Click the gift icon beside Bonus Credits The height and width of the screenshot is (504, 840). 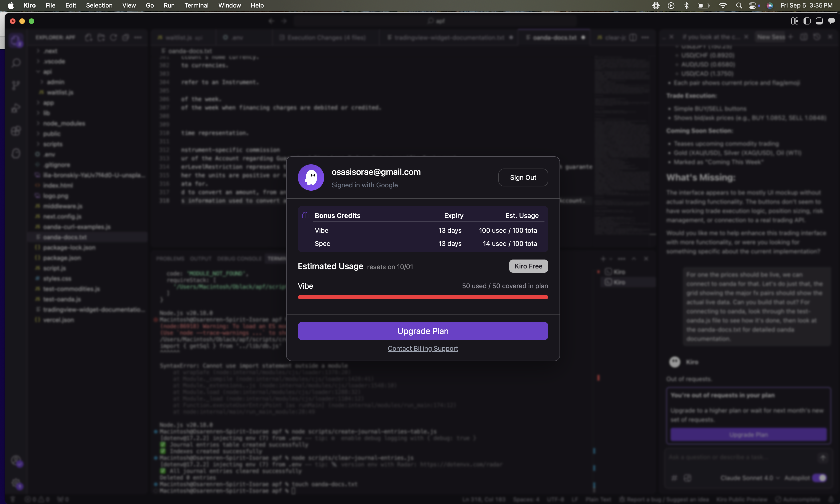pos(305,215)
